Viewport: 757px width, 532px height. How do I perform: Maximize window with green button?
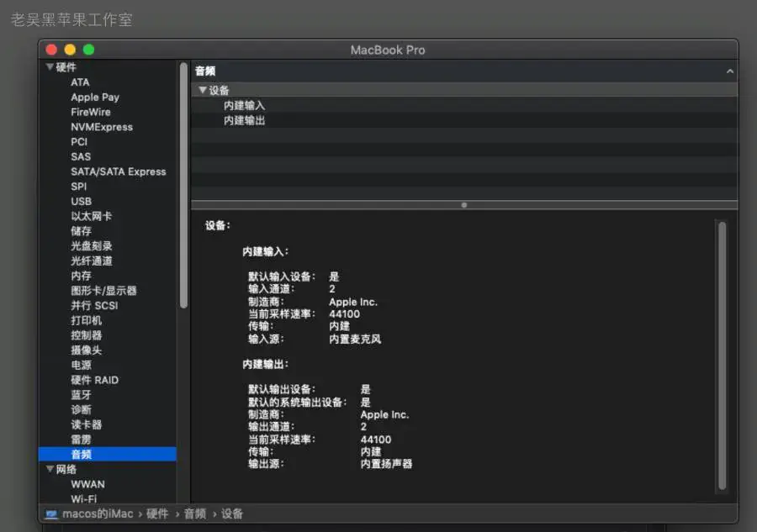(89, 50)
